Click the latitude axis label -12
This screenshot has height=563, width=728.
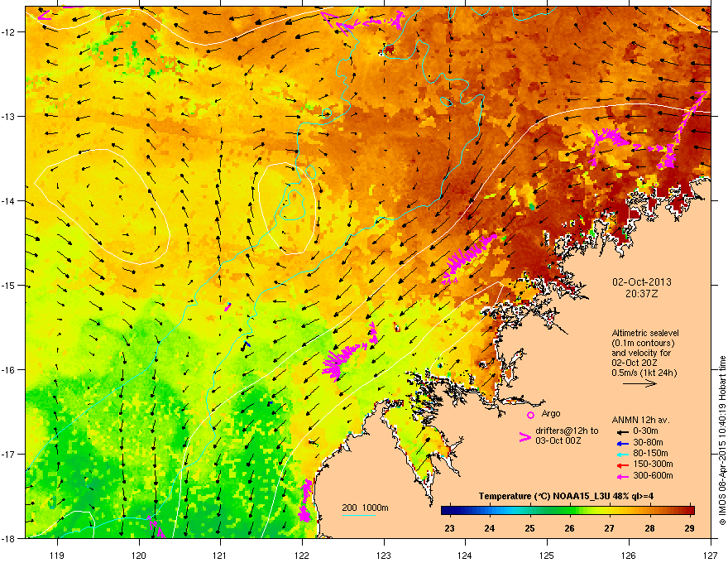9,32
